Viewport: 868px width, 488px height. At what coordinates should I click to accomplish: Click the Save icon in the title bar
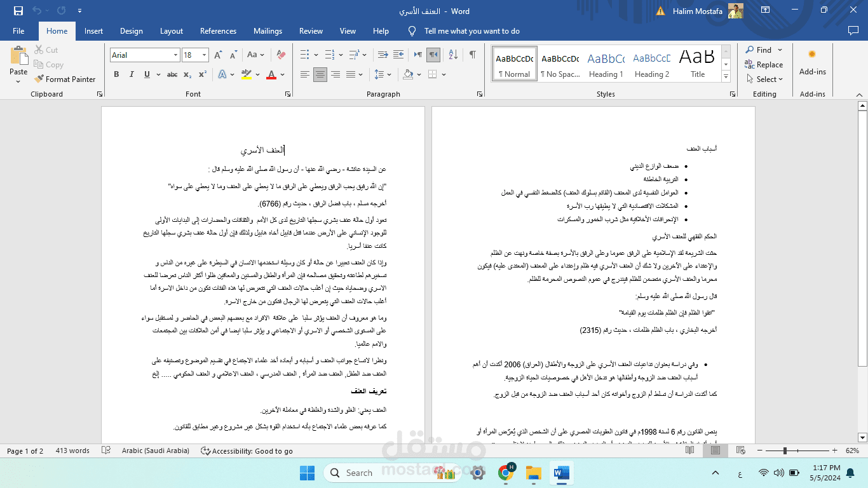pos(18,11)
